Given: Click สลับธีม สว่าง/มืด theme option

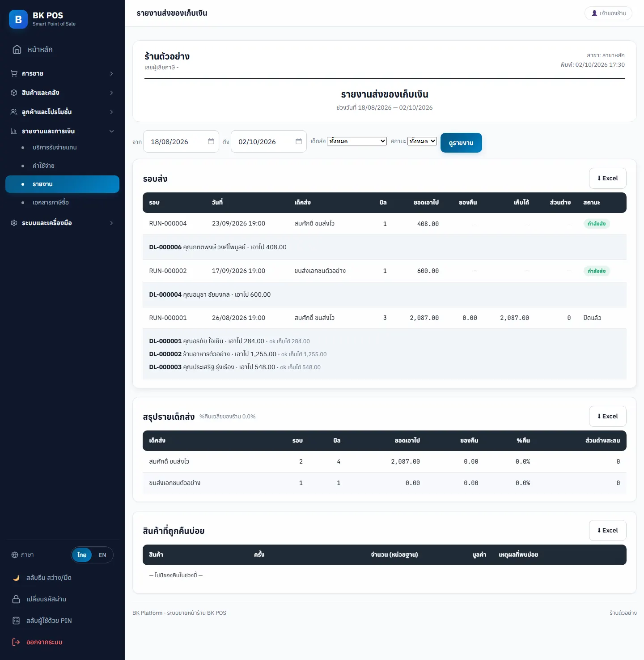Looking at the screenshot, I should pos(63,578).
